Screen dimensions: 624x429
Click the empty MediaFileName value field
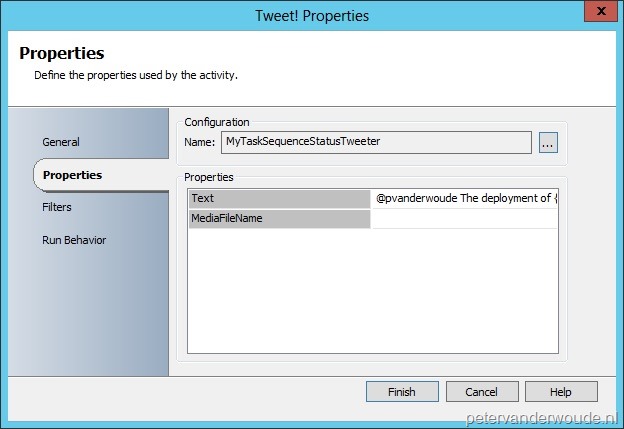click(464, 218)
